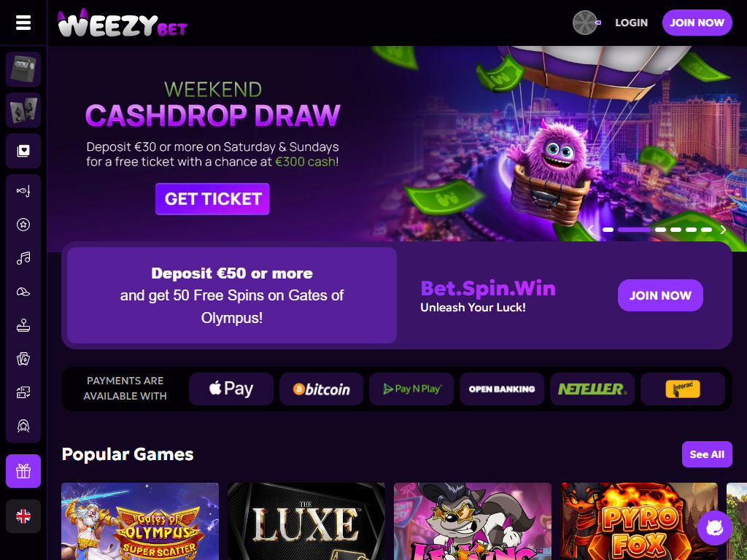Select the fishing games sidebar icon
This screenshot has width=747, height=560.
point(23,191)
